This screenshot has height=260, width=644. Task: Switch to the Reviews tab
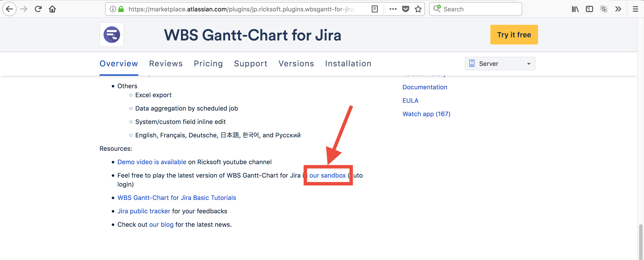click(x=166, y=63)
